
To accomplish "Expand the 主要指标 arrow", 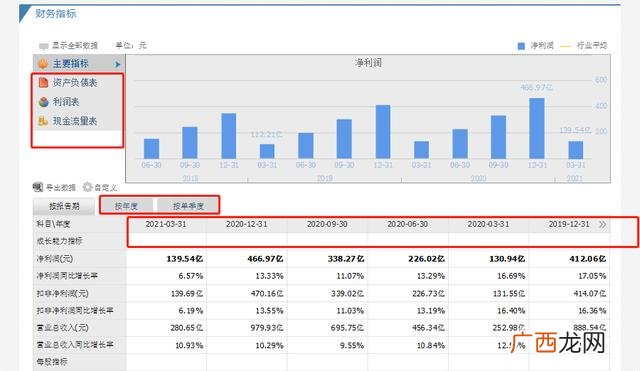I will (x=118, y=64).
